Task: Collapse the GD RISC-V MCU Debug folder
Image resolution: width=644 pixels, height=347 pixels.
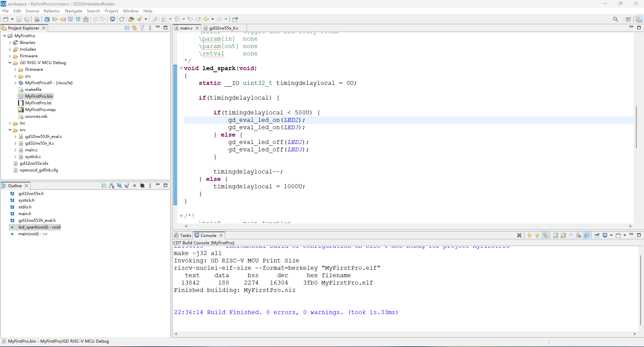Action: 10,63
